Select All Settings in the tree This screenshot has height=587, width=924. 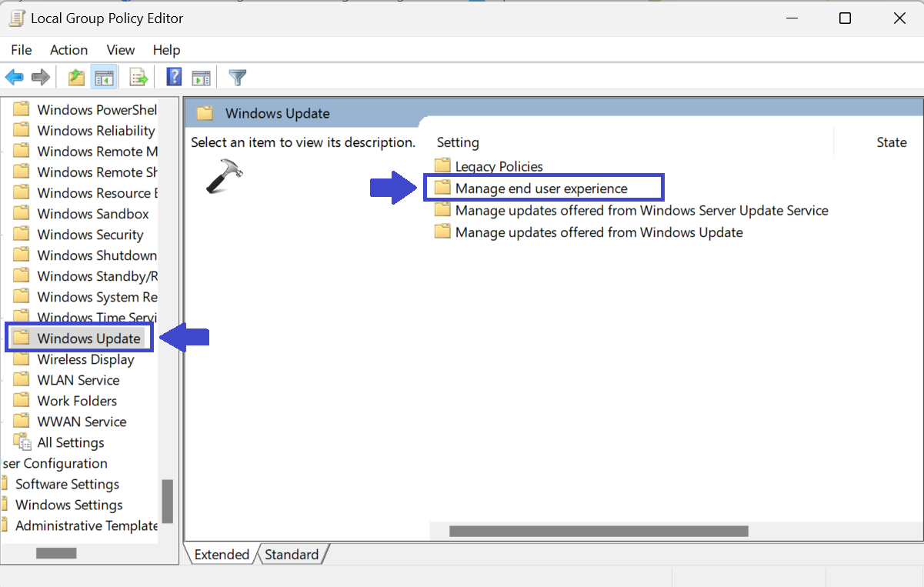[x=70, y=442]
